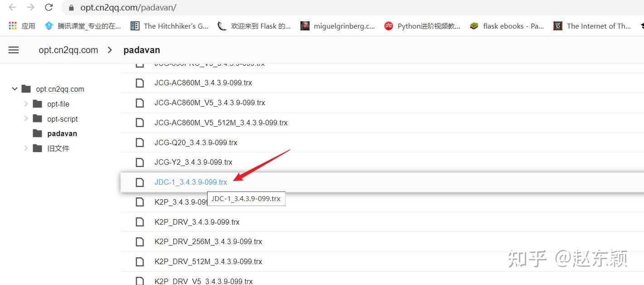Open the JDC-1_3.4.3.9-099.trx download link

tap(191, 182)
